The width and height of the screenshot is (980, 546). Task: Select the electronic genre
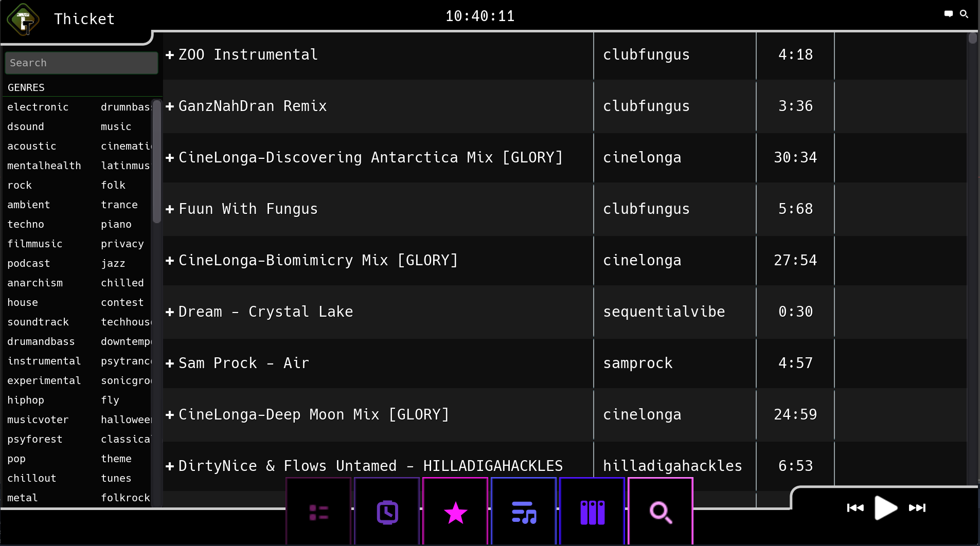[39, 107]
